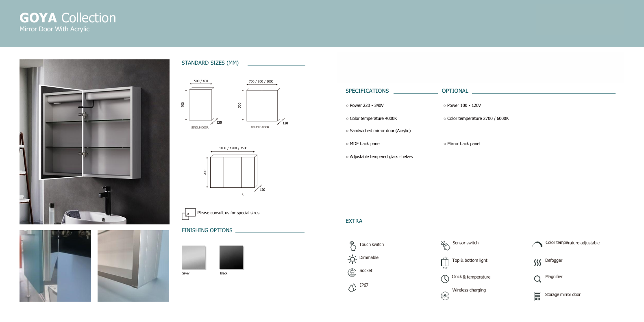
Task: Click the Dimmable sun icon
Action: coord(352,259)
